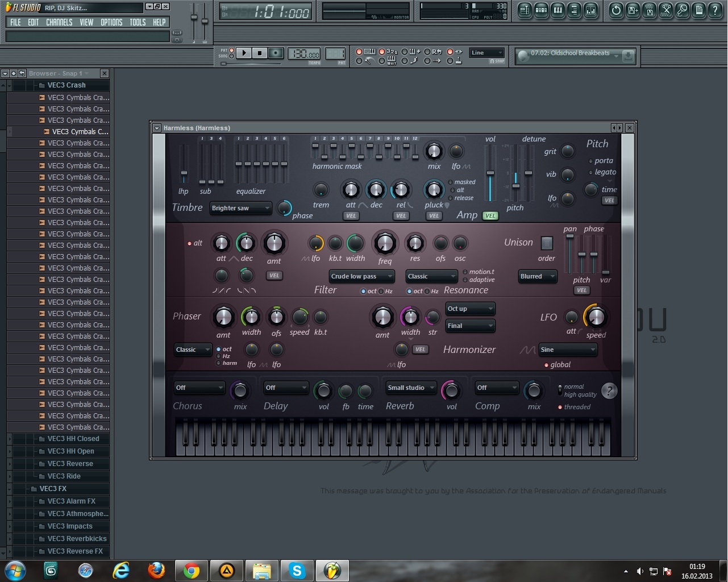Open the piano roll view icon

click(558, 10)
